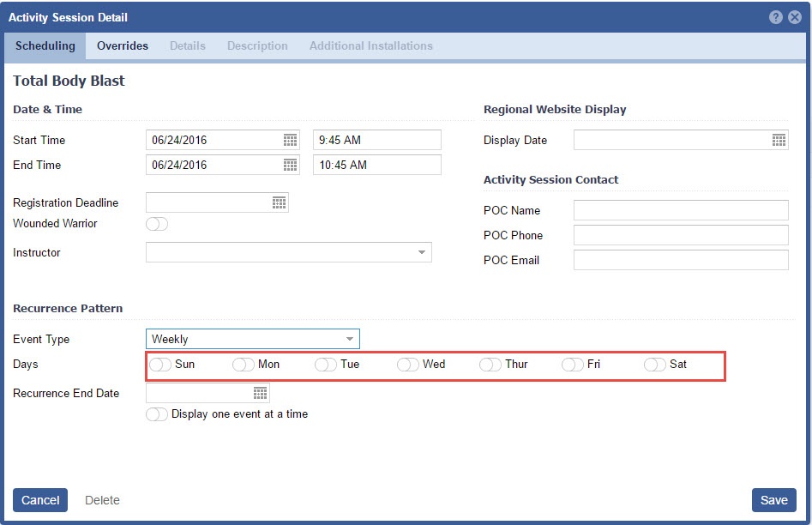Open the Recurrence End Date calendar picker
This screenshot has width=812, height=525.
(260, 393)
